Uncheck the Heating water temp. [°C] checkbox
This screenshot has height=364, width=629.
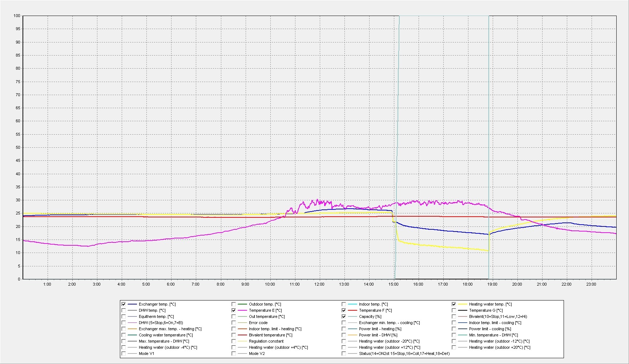454,304
